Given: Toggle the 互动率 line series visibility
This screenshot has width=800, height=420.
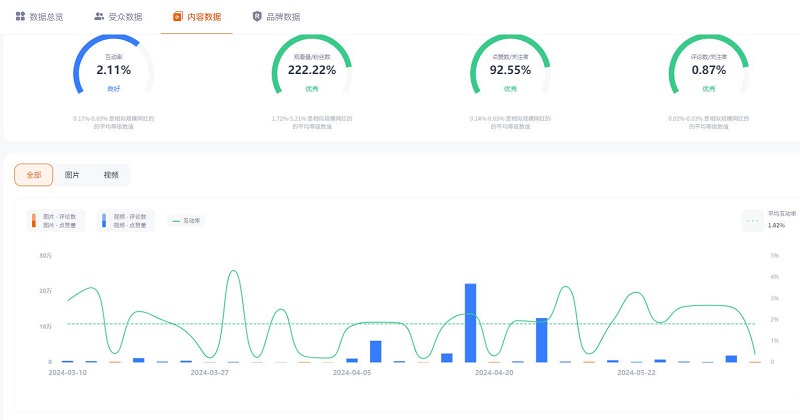Looking at the screenshot, I should (x=190, y=221).
